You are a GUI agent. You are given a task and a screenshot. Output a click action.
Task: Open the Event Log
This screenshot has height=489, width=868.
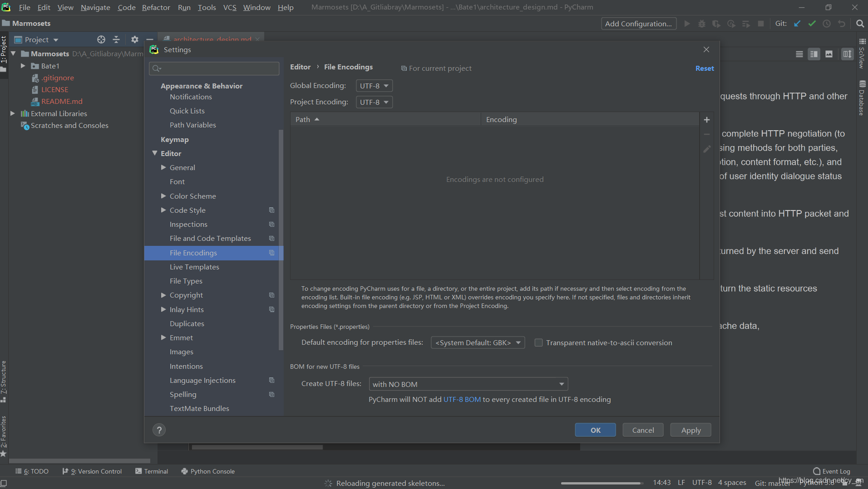pos(832,471)
